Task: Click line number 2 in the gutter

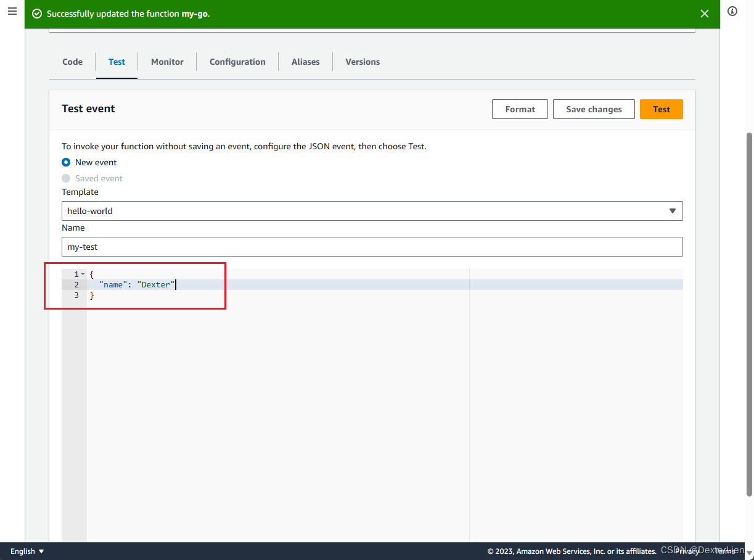Action: pyautogui.click(x=76, y=285)
